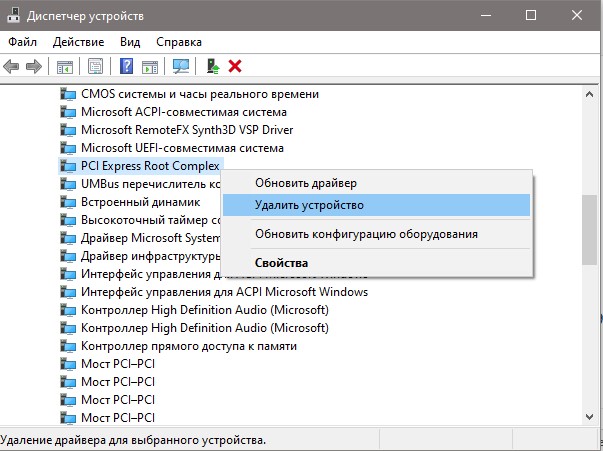Click the scan for hardware changes monitor icon
Viewport: 603px width, 451px height.
pos(181,67)
